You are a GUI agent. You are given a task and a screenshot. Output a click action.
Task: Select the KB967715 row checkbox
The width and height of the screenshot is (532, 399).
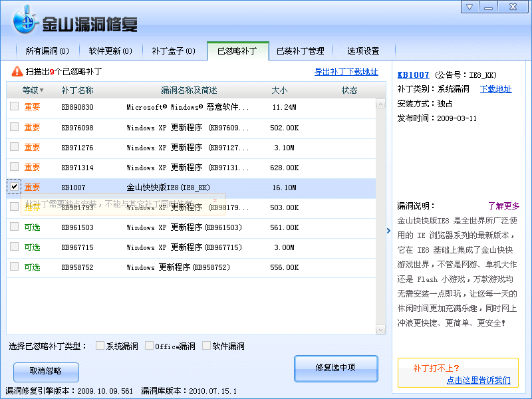(14, 246)
